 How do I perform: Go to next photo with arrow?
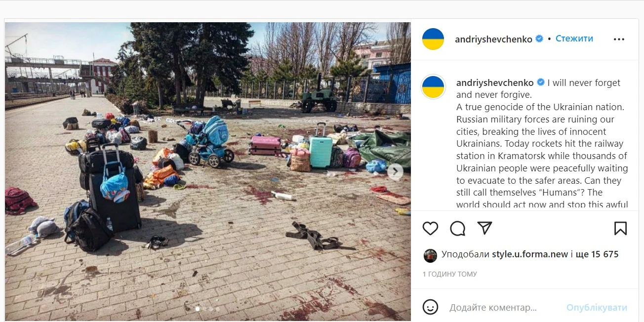coord(395,172)
